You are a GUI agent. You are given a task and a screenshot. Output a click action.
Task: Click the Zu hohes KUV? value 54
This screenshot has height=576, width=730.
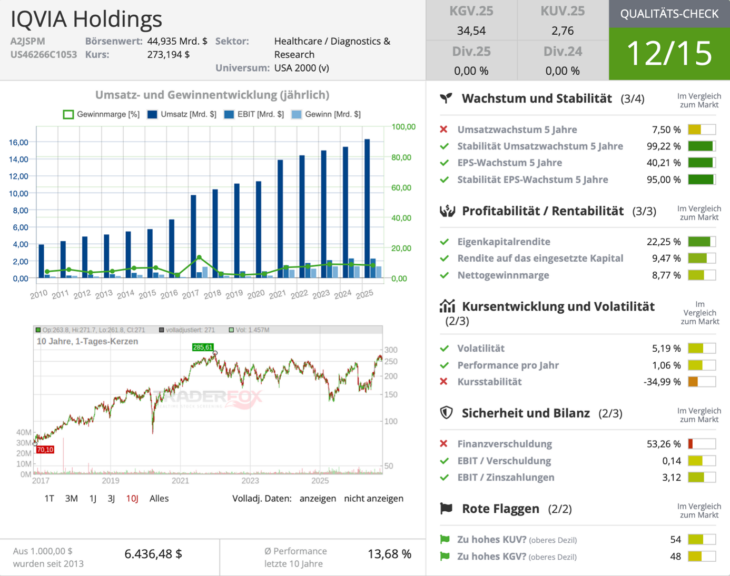coord(676,539)
